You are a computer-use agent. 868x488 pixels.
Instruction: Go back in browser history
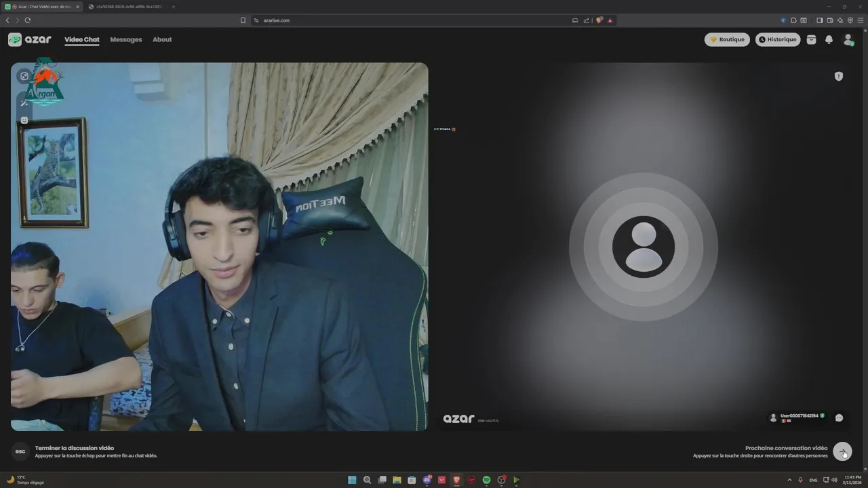coord(7,20)
